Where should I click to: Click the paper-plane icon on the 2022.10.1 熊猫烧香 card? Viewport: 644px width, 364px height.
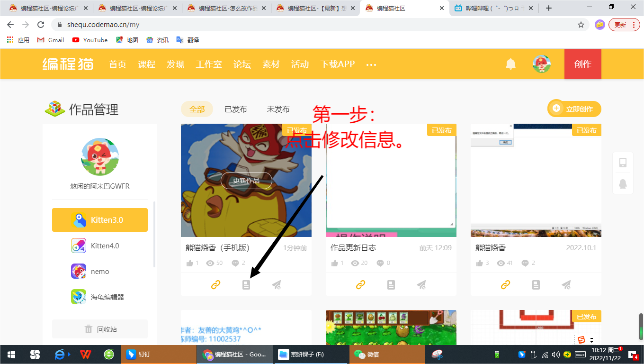point(566,284)
